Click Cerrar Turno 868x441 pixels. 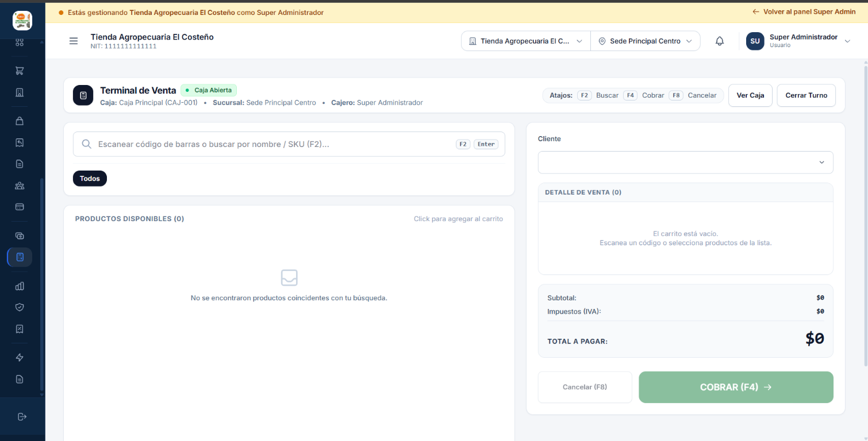pos(806,95)
